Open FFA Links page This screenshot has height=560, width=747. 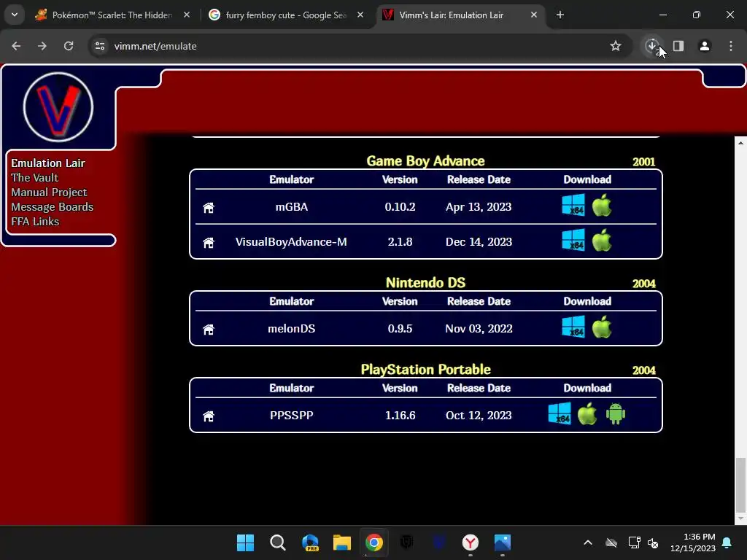tap(35, 222)
